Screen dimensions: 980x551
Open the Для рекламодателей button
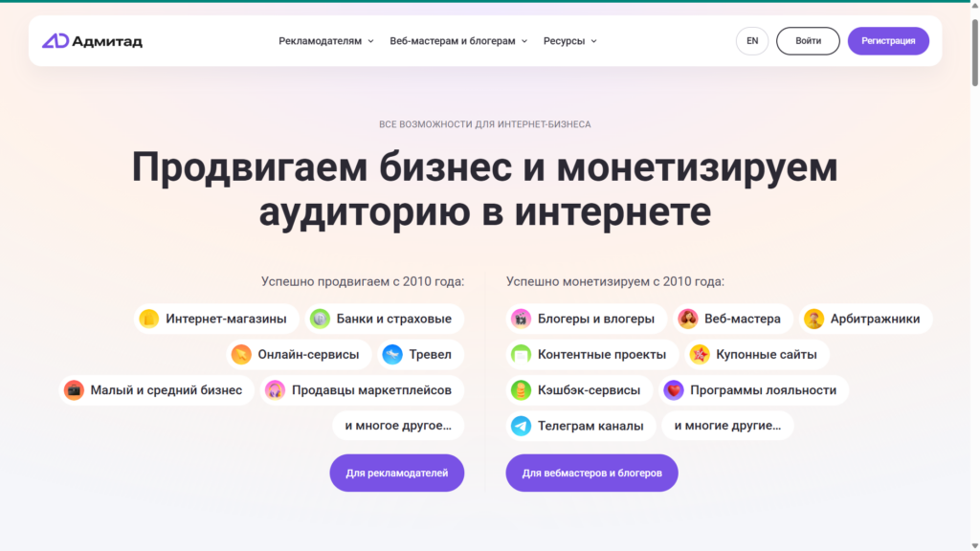(397, 473)
